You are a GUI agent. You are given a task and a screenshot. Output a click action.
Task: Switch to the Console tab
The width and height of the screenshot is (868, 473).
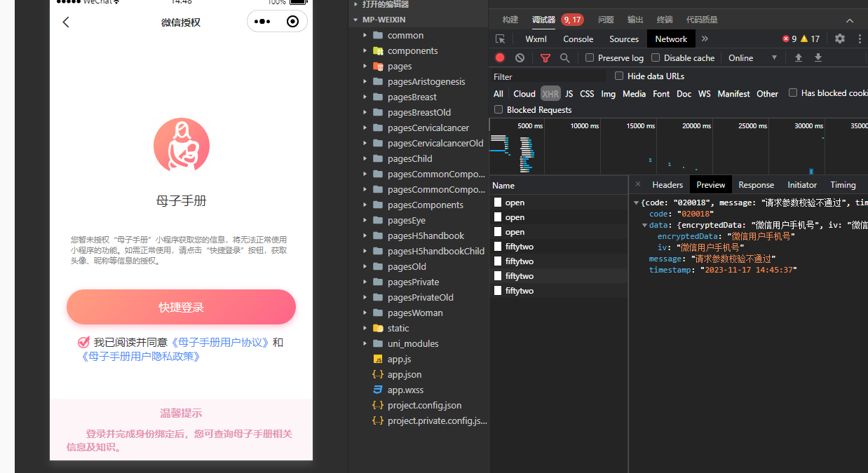578,39
